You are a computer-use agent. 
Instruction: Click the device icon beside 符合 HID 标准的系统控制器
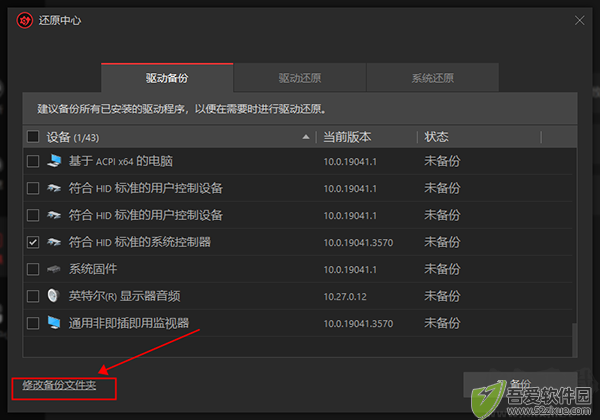(x=54, y=242)
